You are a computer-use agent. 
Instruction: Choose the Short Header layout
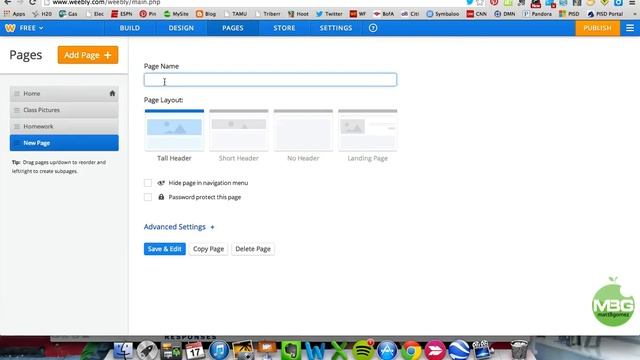(x=239, y=136)
